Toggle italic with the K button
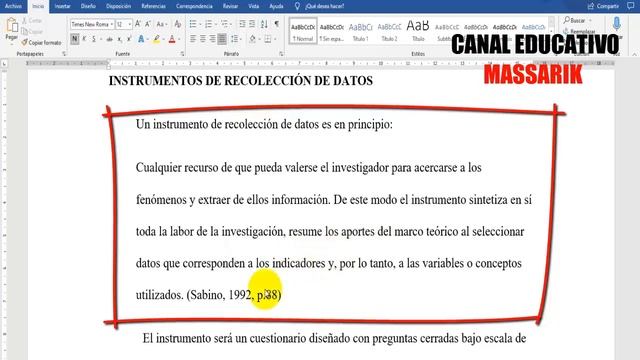The image size is (640, 360). click(x=84, y=39)
